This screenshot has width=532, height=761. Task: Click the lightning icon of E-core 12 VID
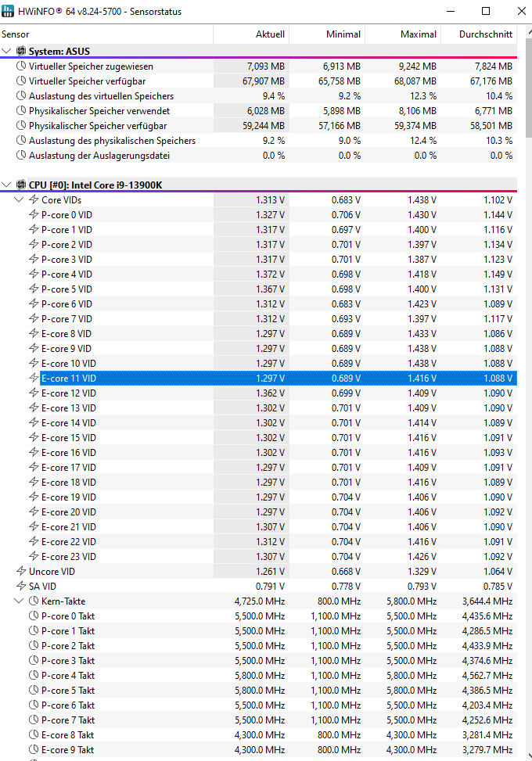coord(34,393)
